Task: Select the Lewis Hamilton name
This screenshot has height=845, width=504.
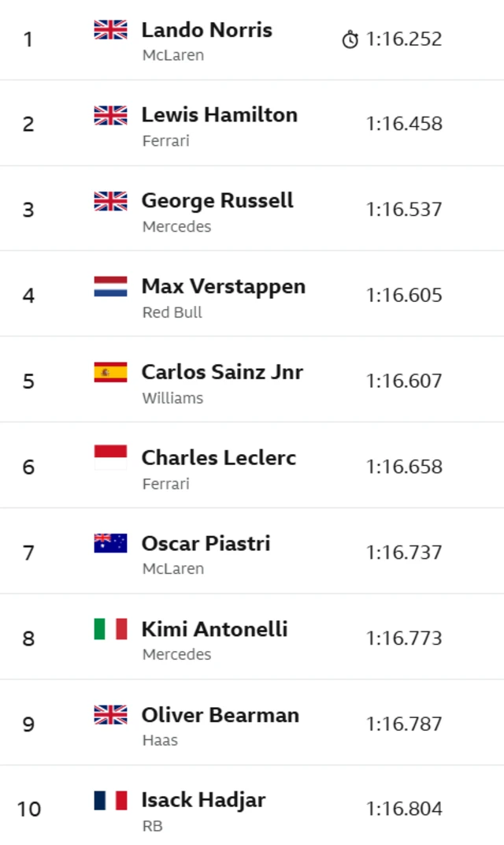Action: 219,115
